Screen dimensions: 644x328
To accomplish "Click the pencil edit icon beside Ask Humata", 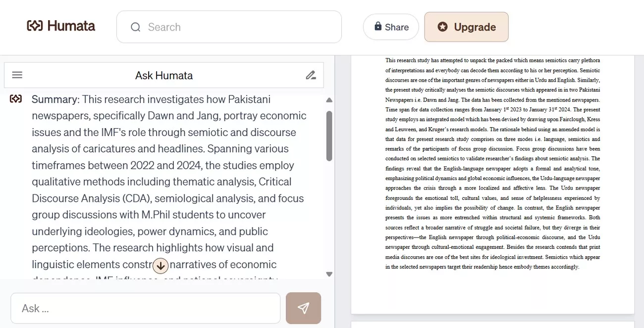I will coord(311,75).
